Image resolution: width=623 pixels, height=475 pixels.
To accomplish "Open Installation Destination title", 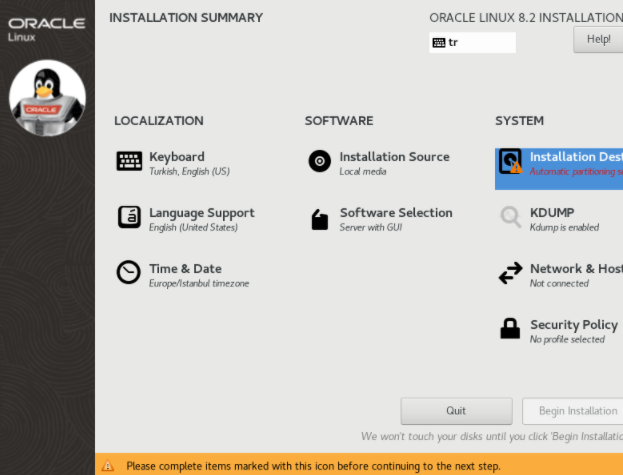I will (x=577, y=157).
